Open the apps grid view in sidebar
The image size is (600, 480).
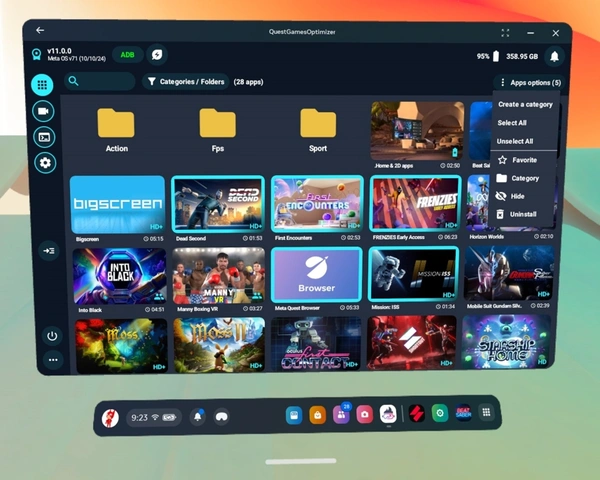click(x=43, y=84)
